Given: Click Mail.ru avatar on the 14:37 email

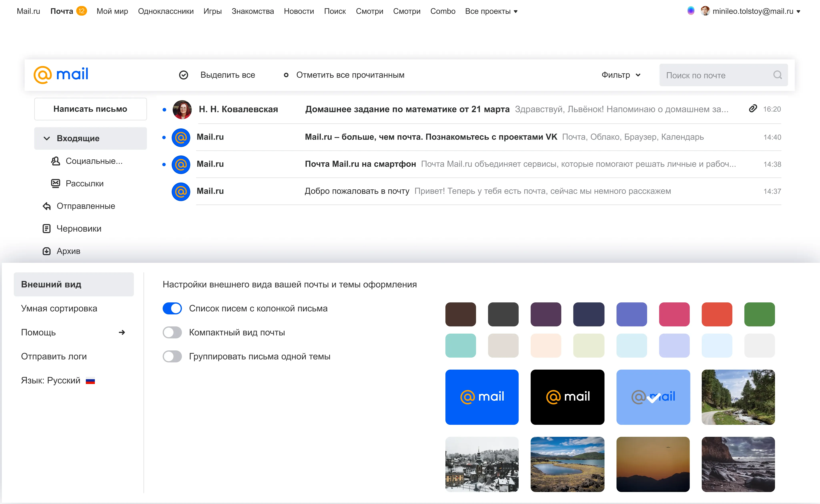Looking at the screenshot, I should (x=181, y=191).
